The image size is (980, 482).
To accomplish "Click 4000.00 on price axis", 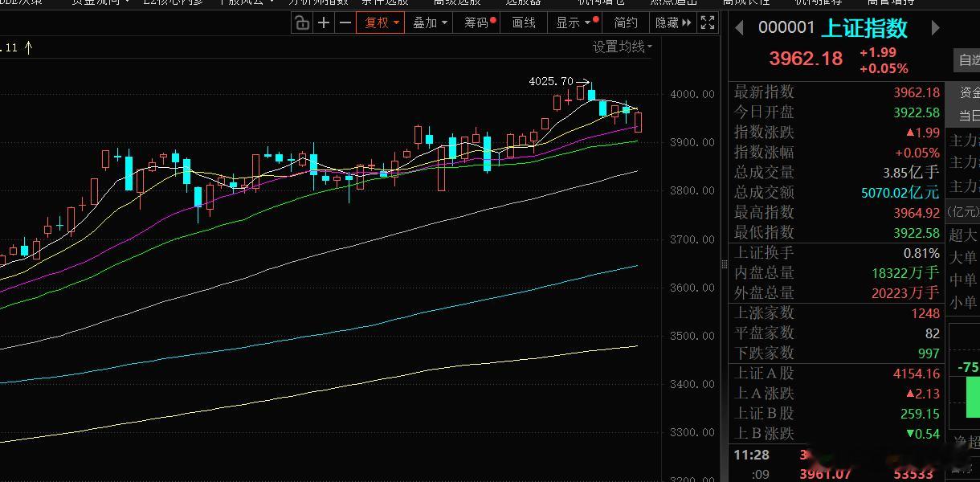I will [x=692, y=94].
